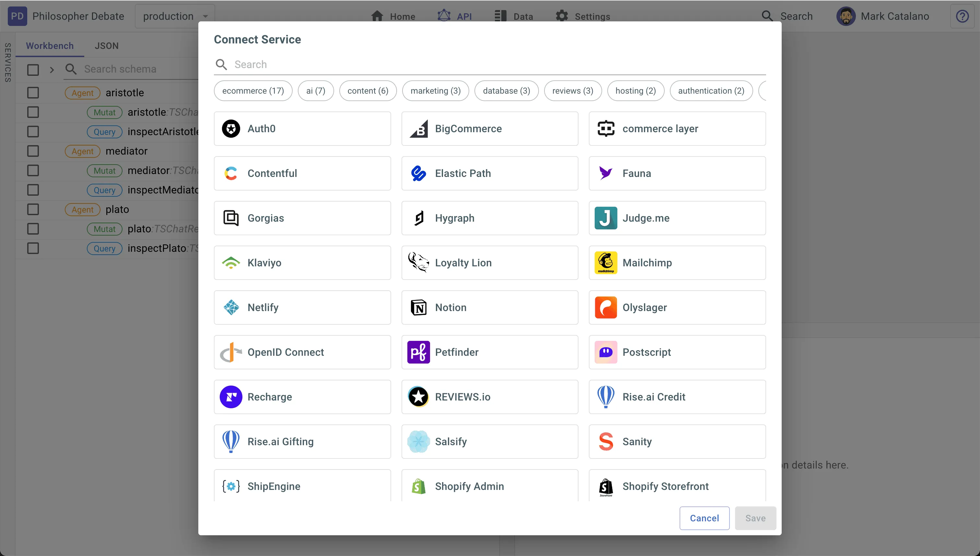
Task: Choose the ShipEngine gear icon
Action: click(231, 486)
